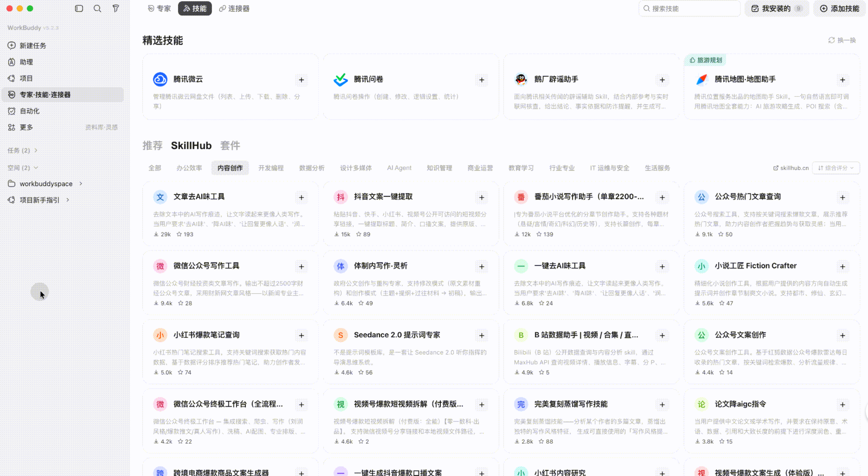The image size is (868, 476).
Task: Select the SkillHub section tab
Action: (191, 146)
